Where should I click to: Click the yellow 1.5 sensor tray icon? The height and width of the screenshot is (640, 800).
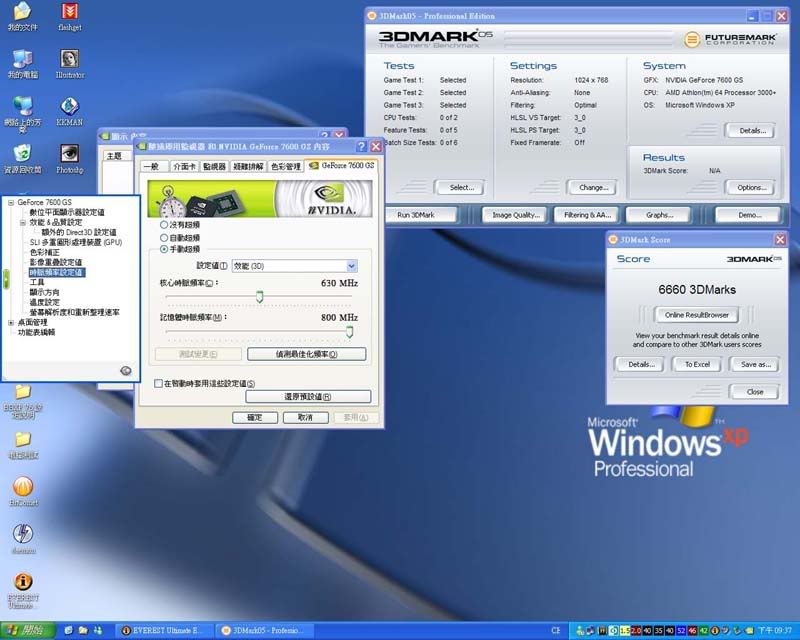point(625,631)
